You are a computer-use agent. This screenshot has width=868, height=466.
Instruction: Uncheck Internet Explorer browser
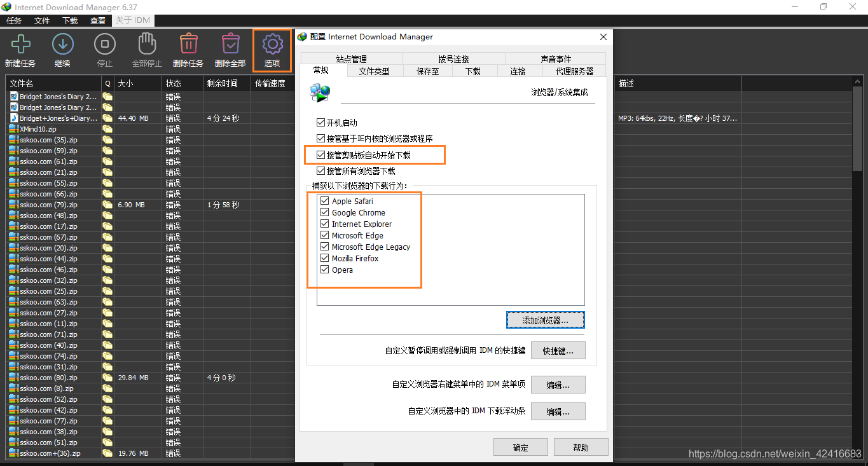[324, 224]
